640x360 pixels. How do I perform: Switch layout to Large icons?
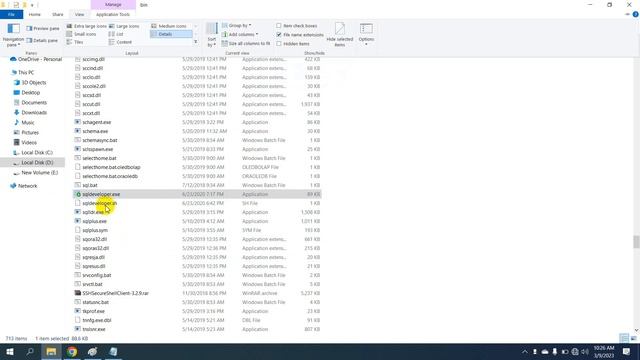pos(124,26)
